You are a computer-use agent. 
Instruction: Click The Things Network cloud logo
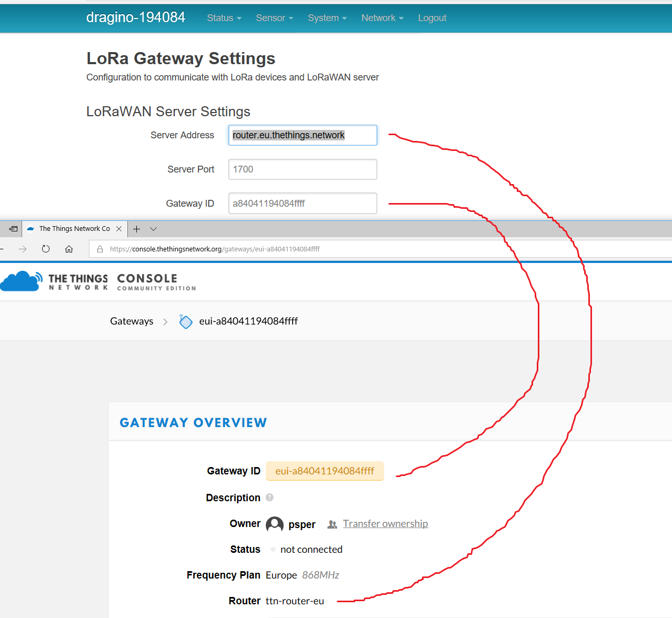point(22,281)
